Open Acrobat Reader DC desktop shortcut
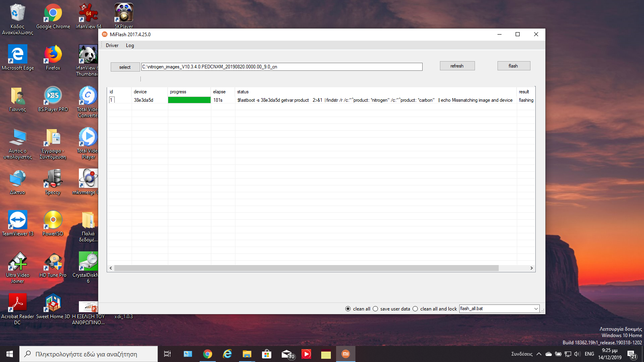Screen dimensions: 644x362 [18, 309]
